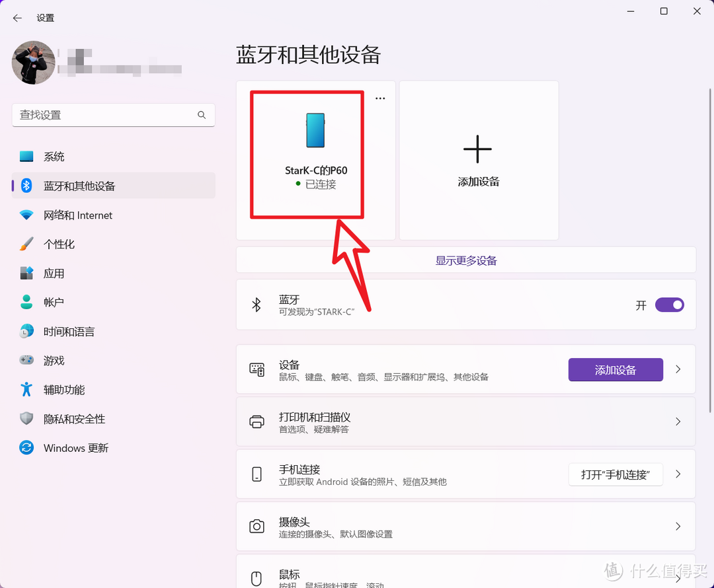
Task: Focus the 查找设置 search field
Action: pos(114,115)
